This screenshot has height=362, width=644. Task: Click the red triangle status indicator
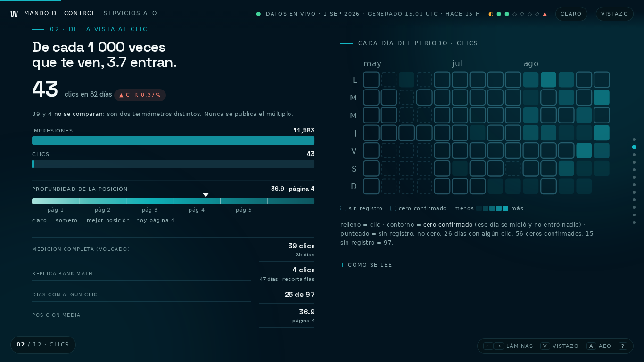click(545, 14)
